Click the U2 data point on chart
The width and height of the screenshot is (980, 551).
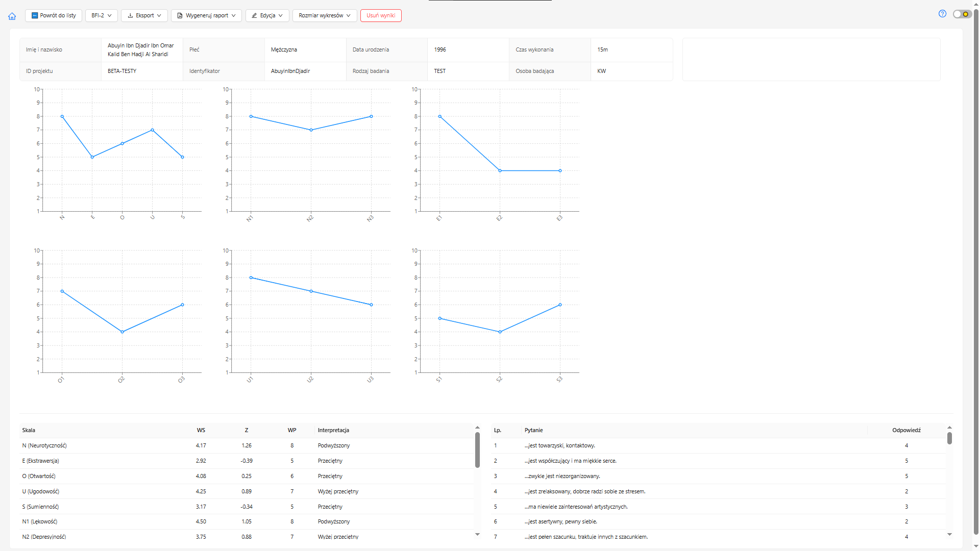click(x=311, y=291)
